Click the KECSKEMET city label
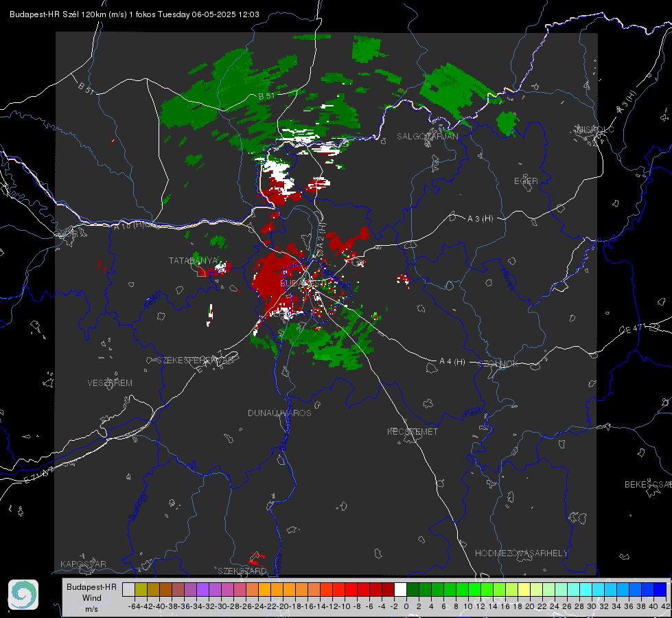Image resolution: width=672 pixels, height=618 pixels. pos(413,431)
